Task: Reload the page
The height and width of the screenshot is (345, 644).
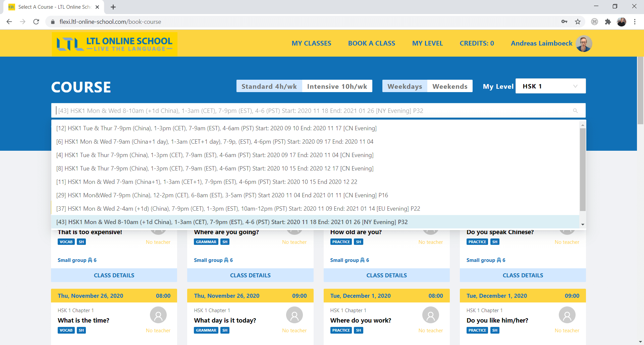Action: (x=36, y=22)
